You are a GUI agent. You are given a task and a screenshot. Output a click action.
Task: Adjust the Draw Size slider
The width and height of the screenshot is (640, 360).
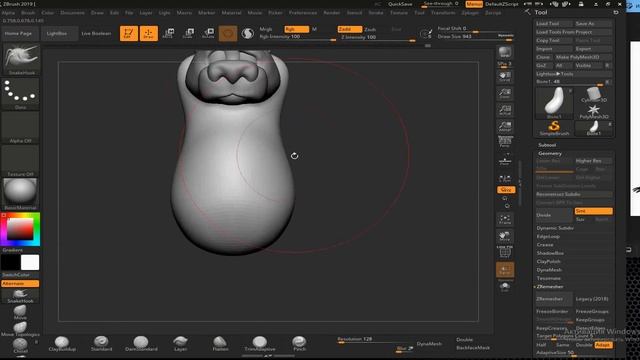(475, 37)
